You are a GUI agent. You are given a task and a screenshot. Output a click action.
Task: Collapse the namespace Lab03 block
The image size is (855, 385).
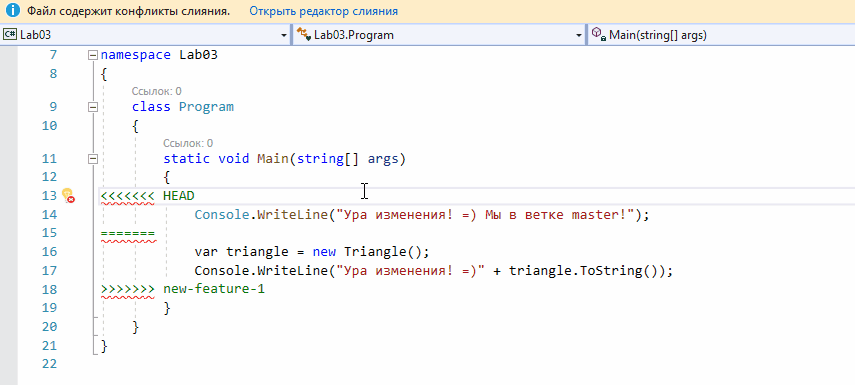click(93, 55)
